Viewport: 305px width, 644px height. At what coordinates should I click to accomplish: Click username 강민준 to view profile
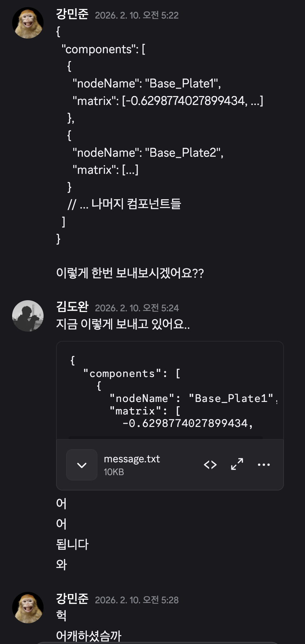pyautogui.click(x=71, y=15)
